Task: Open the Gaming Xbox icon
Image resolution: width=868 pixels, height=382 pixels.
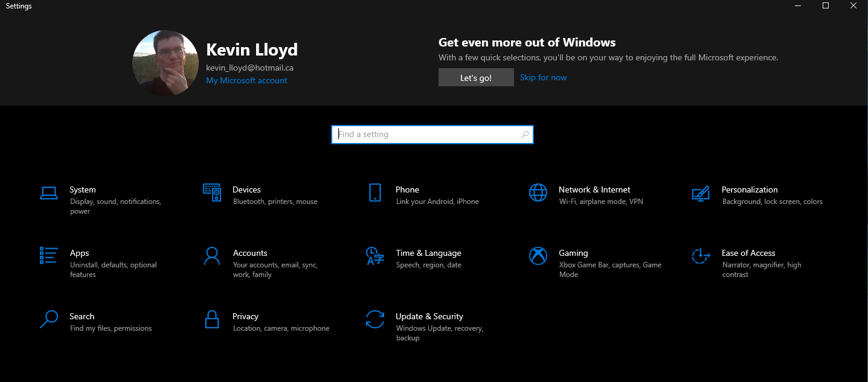Action: click(538, 256)
